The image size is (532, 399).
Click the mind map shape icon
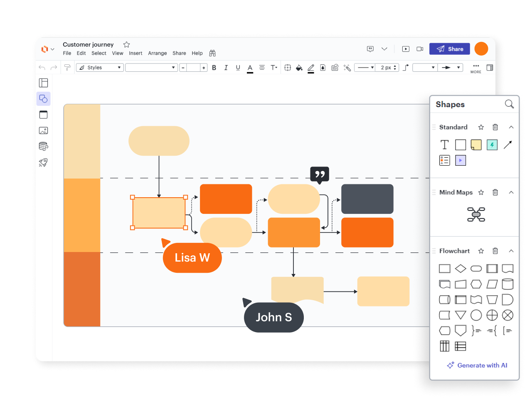[476, 214]
